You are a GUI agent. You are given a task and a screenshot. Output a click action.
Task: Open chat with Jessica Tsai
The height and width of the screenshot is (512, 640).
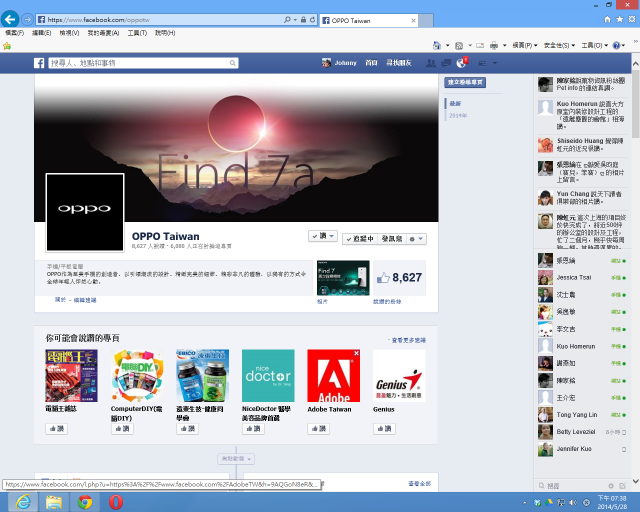[x=582, y=278]
